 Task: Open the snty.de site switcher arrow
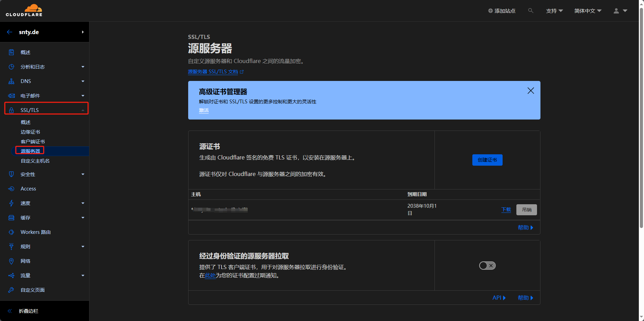click(83, 32)
